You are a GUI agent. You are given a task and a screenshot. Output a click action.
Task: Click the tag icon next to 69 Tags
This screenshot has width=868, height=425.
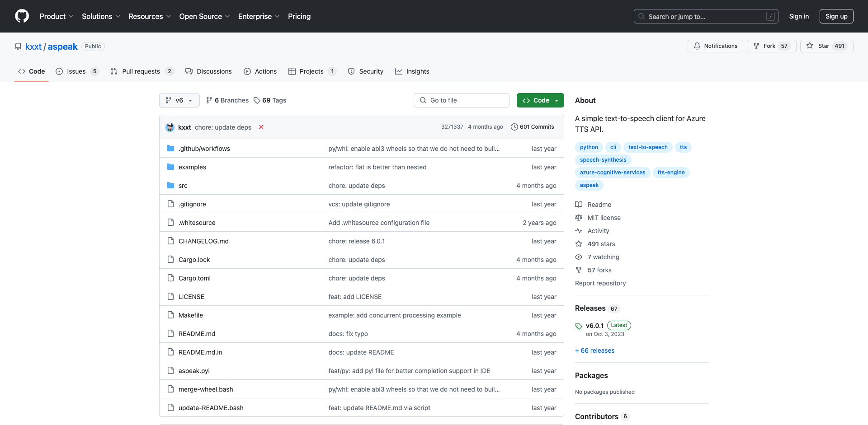257,100
